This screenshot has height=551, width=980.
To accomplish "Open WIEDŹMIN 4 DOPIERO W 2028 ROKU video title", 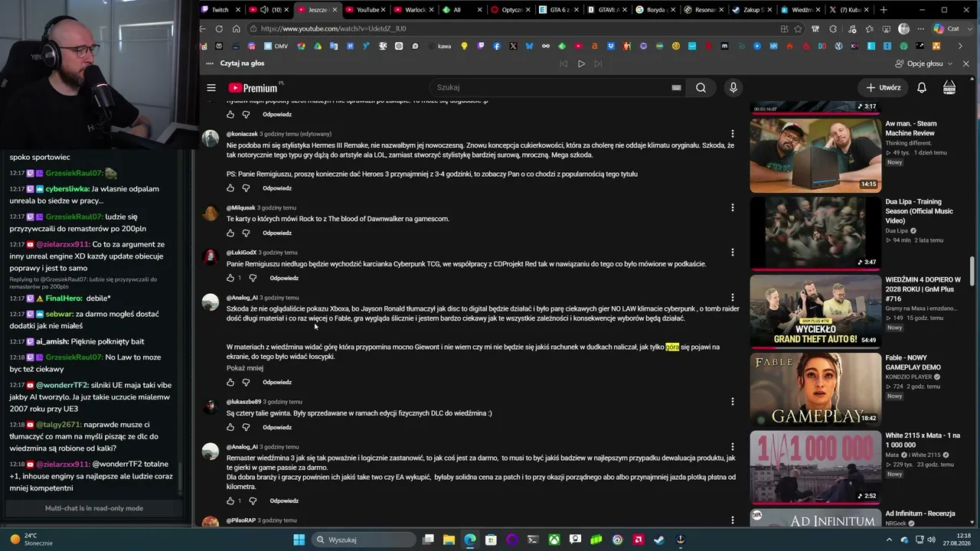I will (x=923, y=289).
